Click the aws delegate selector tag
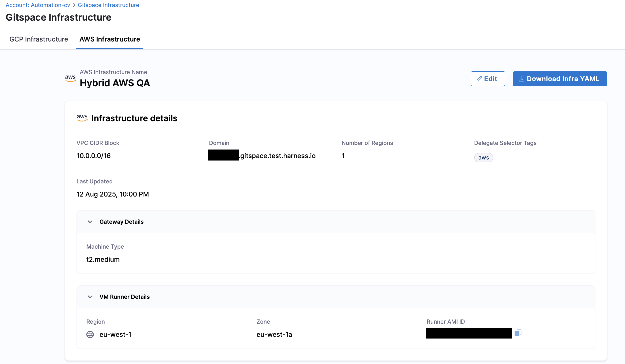Screen dimensions: 625x364 483,158
